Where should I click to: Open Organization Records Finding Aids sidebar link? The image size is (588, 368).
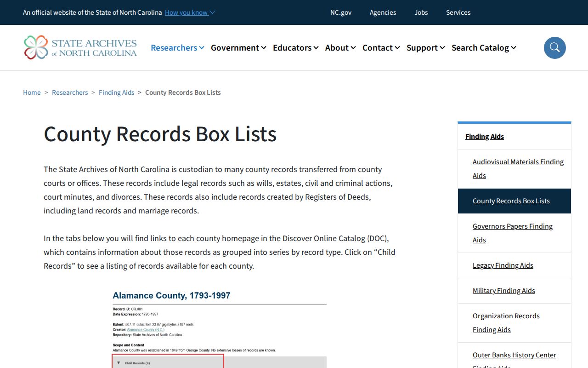coord(506,323)
